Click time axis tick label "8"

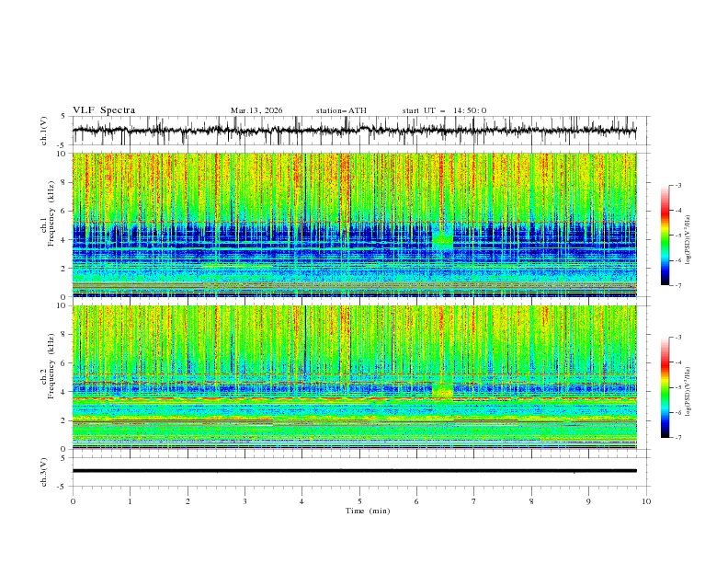pos(531,501)
